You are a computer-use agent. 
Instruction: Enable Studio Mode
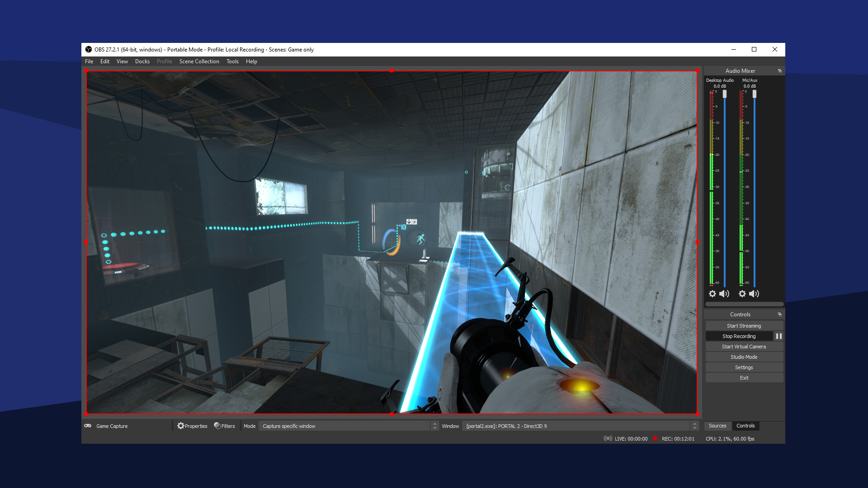click(x=743, y=357)
